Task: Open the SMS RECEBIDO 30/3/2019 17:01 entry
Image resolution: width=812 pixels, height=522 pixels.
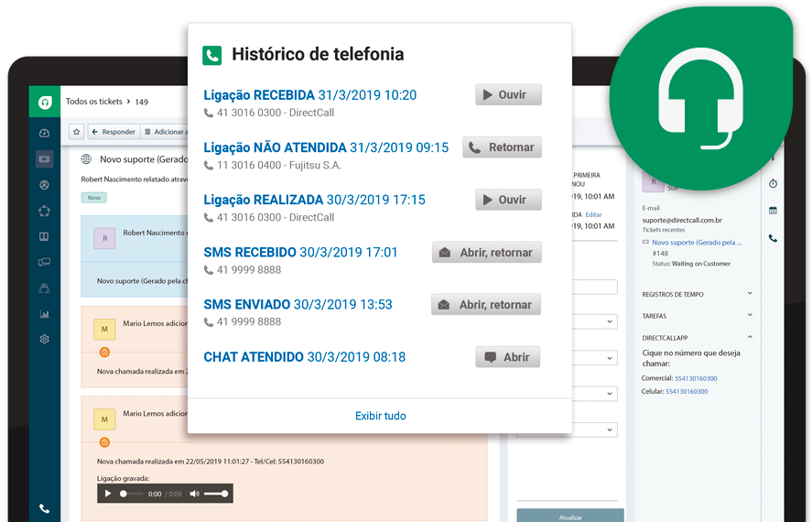Action: pos(300,252)
